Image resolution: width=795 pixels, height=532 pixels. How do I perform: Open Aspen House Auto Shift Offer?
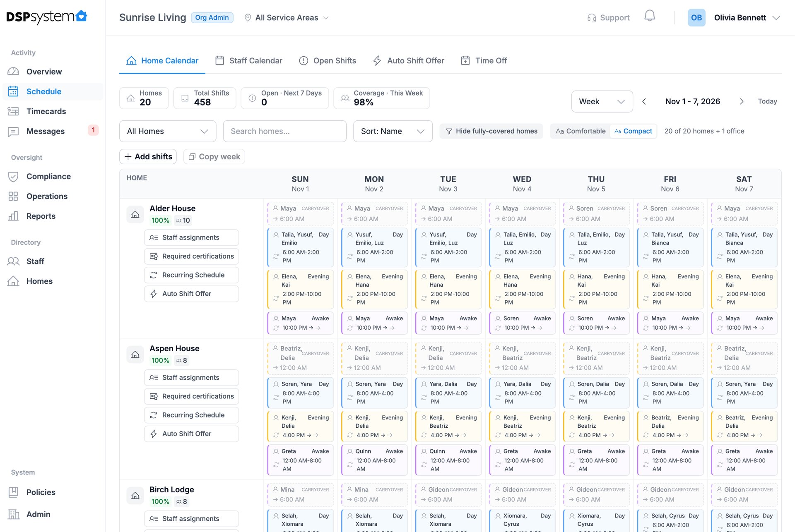(191, 434)
